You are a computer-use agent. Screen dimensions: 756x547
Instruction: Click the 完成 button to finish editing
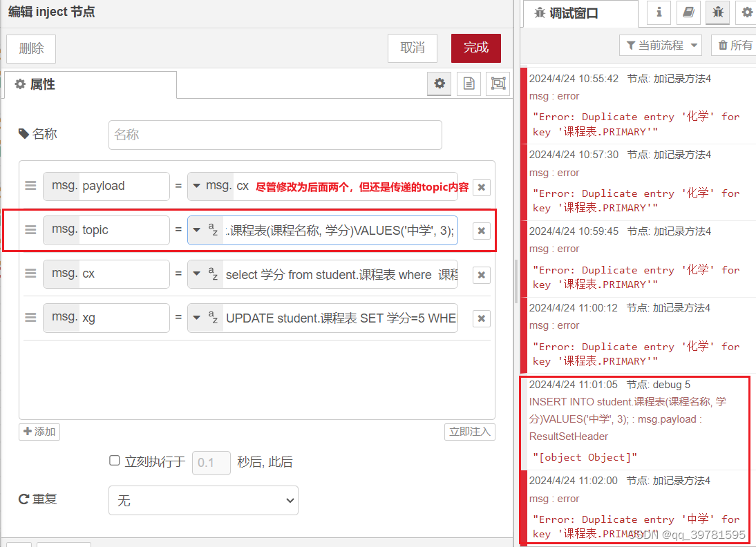click(x=475, y=48)
